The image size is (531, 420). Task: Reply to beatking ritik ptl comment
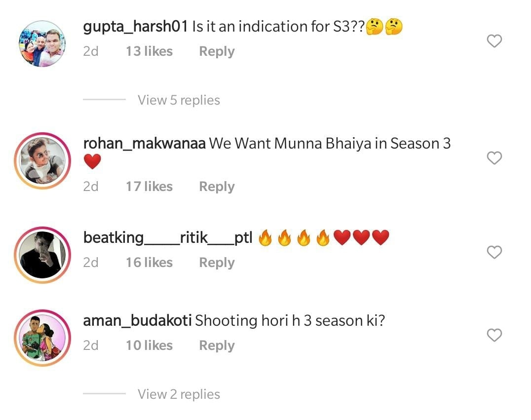(x=217, y=263)
